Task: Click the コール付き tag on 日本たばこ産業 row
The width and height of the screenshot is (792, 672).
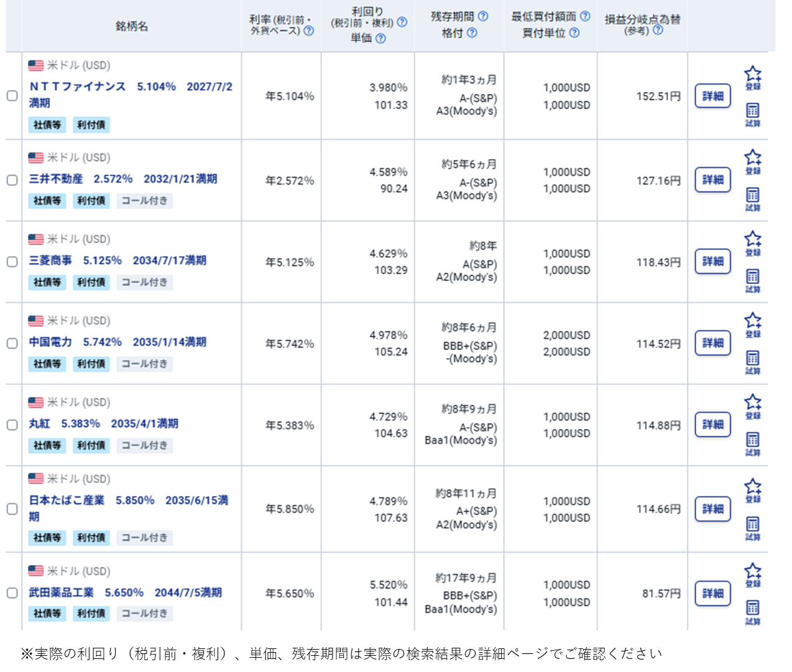Action: tap(144, 538)
